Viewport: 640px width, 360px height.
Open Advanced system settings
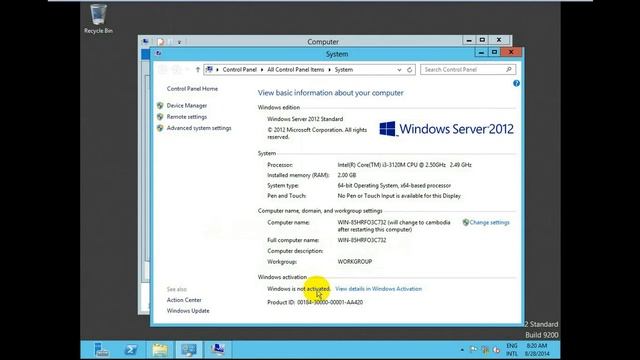point(199,128)
